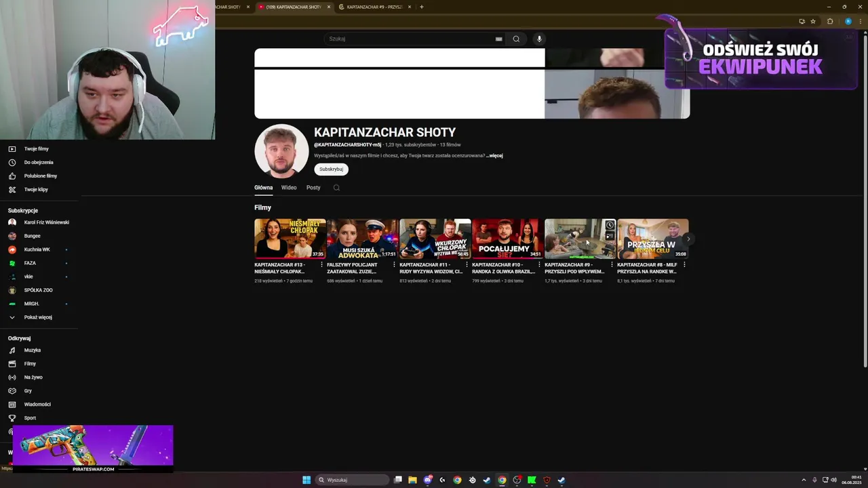
Task: Open File Explorer from the taskbar
Action: coord(412,480)
